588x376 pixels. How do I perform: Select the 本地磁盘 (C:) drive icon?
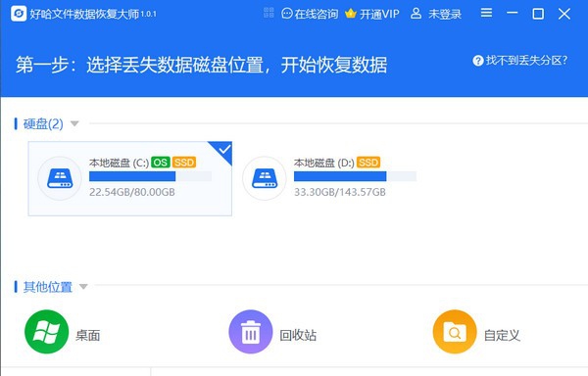[60, 178]
